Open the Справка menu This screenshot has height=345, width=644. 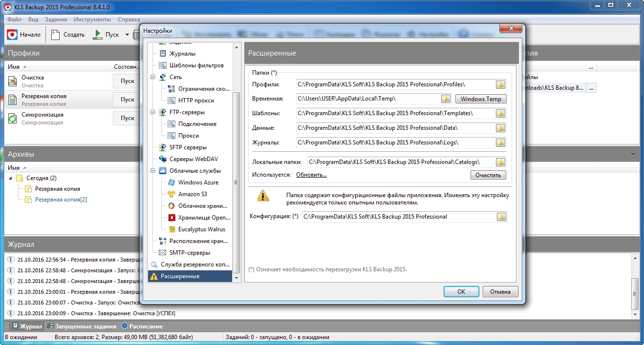129,20
